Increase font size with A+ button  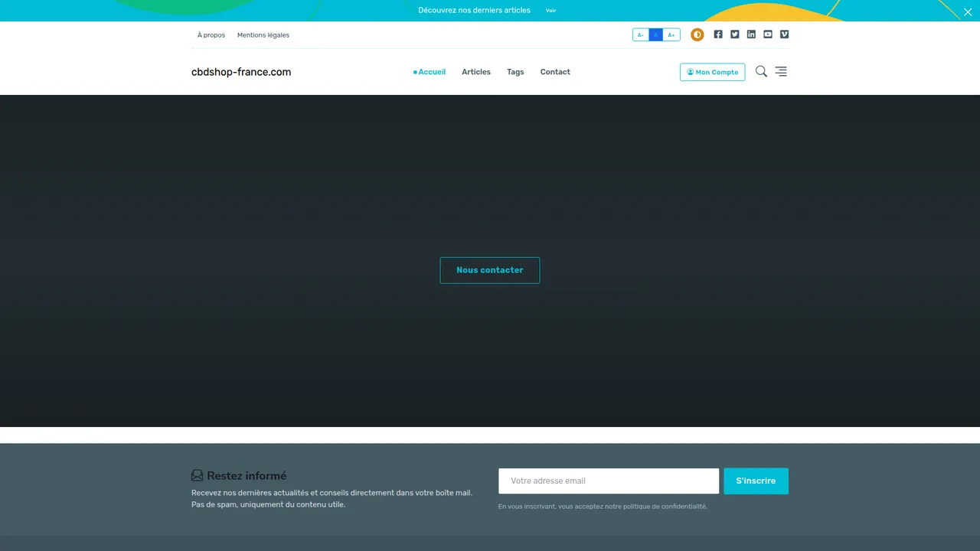coord(671,34)
